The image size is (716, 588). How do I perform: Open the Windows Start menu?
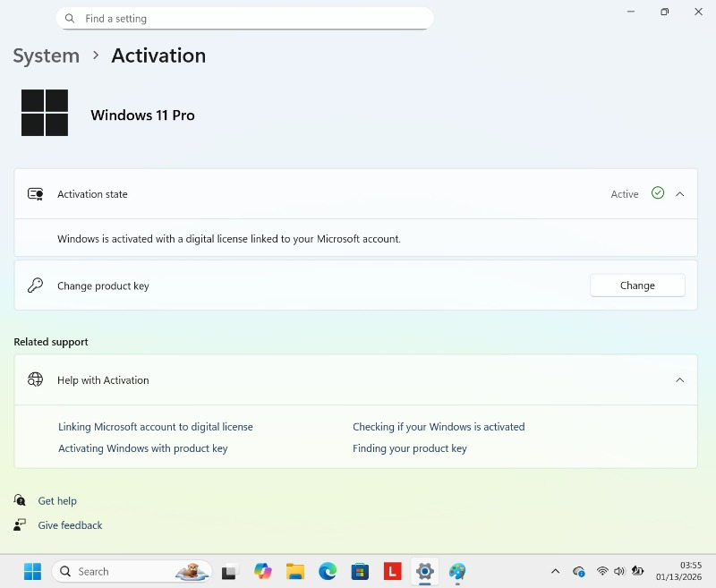coord(32,571)
